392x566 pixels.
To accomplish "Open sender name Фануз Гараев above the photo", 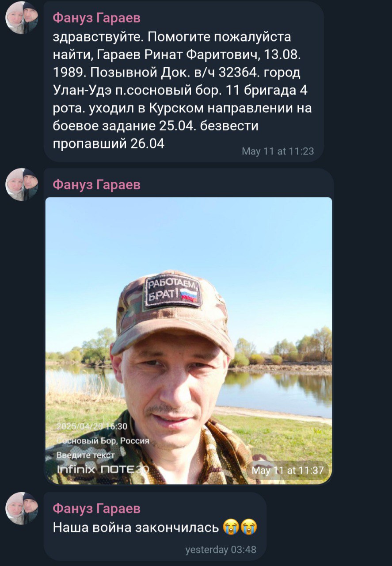I will pos(96,184).
